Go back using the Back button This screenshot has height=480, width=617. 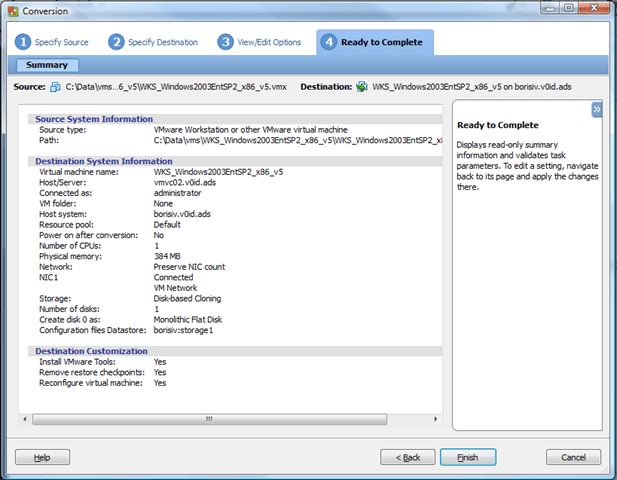click(408, 457)
